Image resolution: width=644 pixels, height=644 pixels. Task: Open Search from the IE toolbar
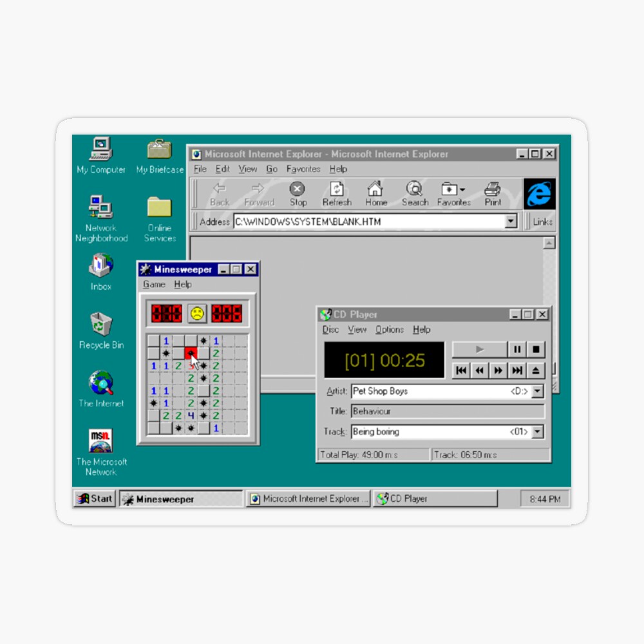415,194
